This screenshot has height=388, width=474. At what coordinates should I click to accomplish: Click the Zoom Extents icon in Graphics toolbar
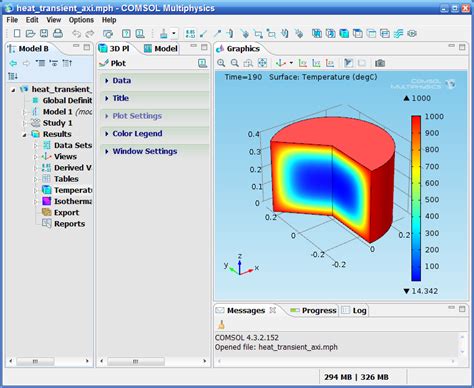262,63
